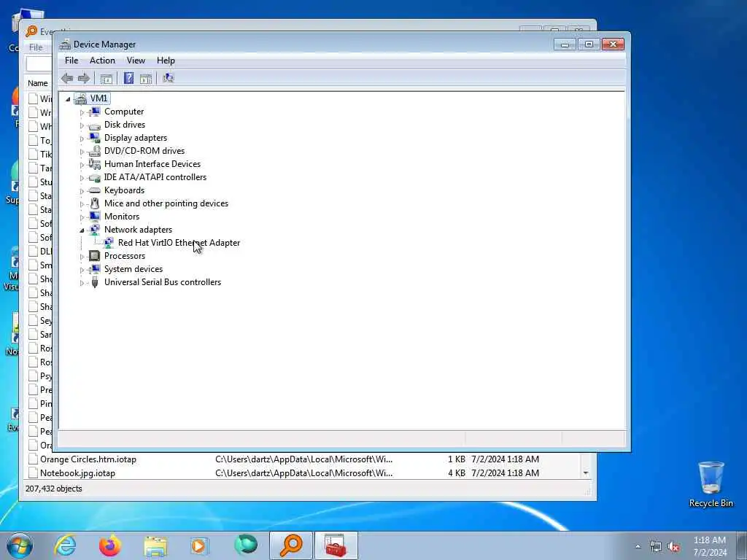Click the network tray icon
The width and height of the screenshot is (747, 560).
[x=656, y=547]
